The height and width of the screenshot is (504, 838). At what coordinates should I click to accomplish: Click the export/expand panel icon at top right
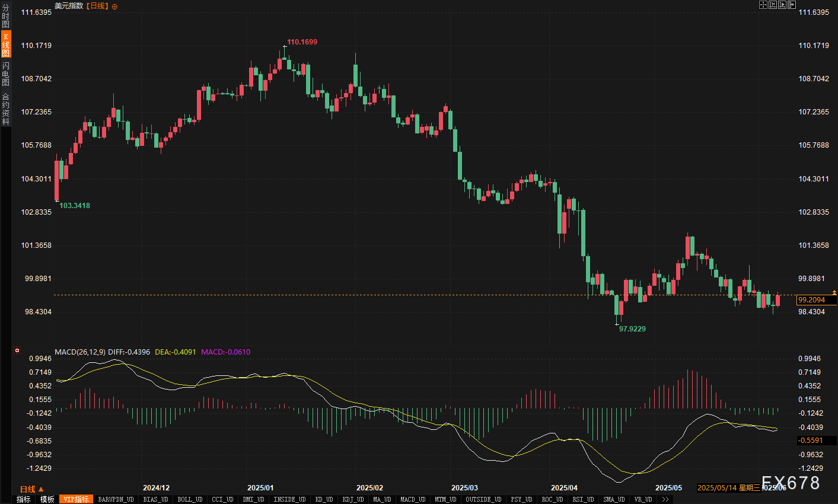click(x=791, y=5)
